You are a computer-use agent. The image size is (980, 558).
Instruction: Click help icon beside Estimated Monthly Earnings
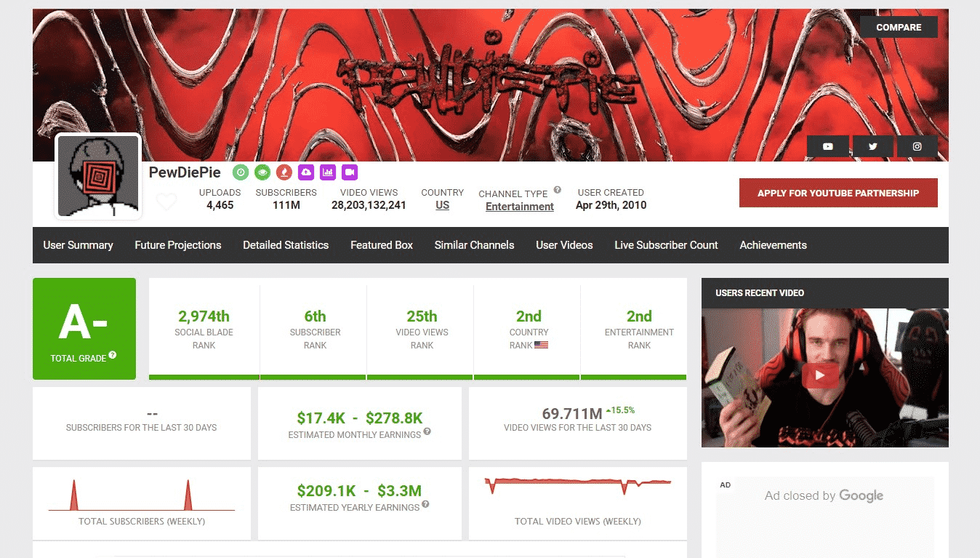(427, 431)
